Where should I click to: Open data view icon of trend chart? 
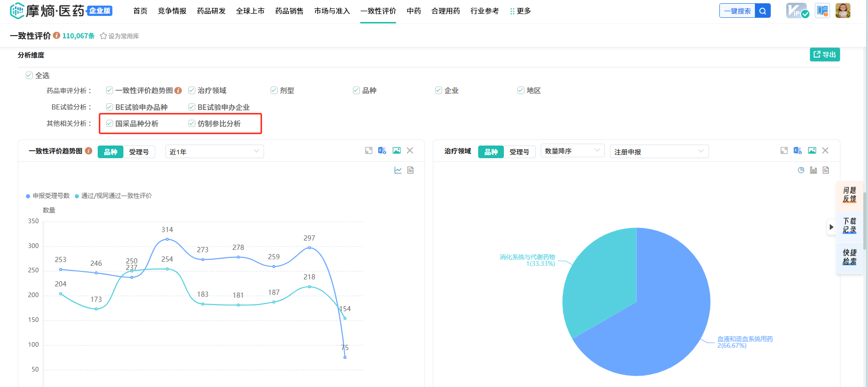click(410, 170)
